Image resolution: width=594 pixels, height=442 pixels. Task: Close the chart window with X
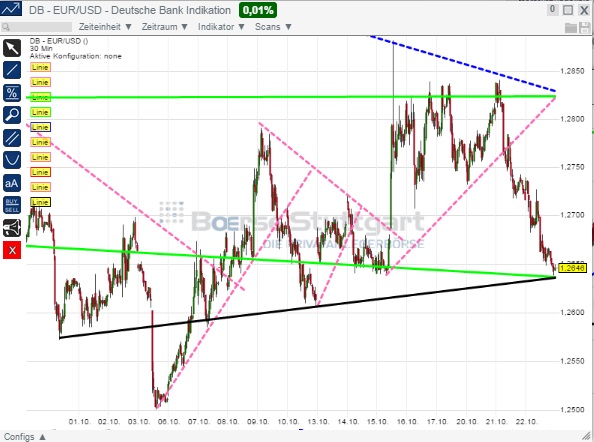pyautogui.click(x=584, y=10)
